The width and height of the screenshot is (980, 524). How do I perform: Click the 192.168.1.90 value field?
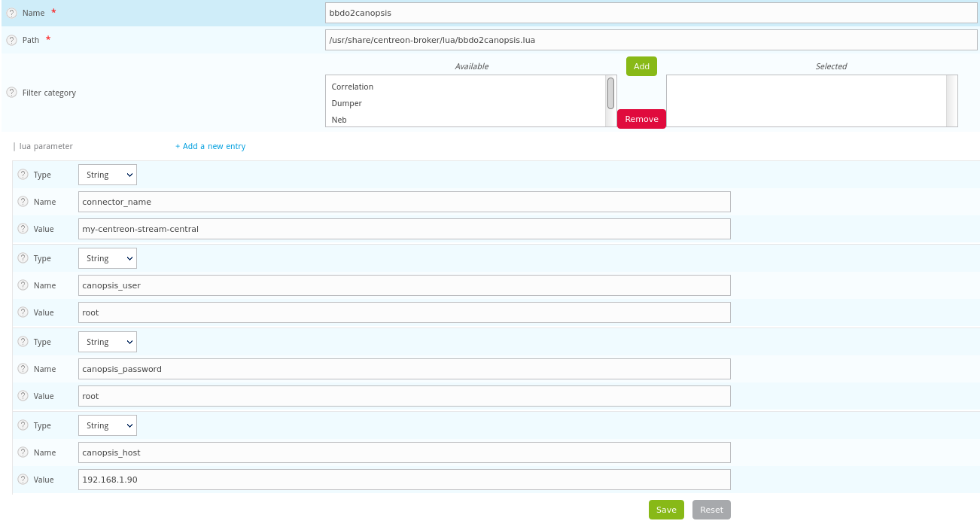point(404,480)
